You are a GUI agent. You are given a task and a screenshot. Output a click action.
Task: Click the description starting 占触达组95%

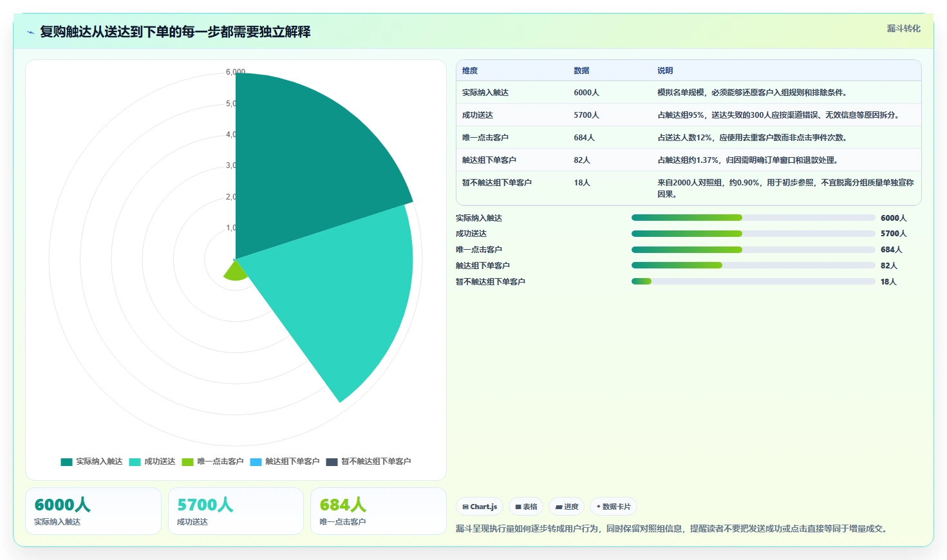coord(780,115)
